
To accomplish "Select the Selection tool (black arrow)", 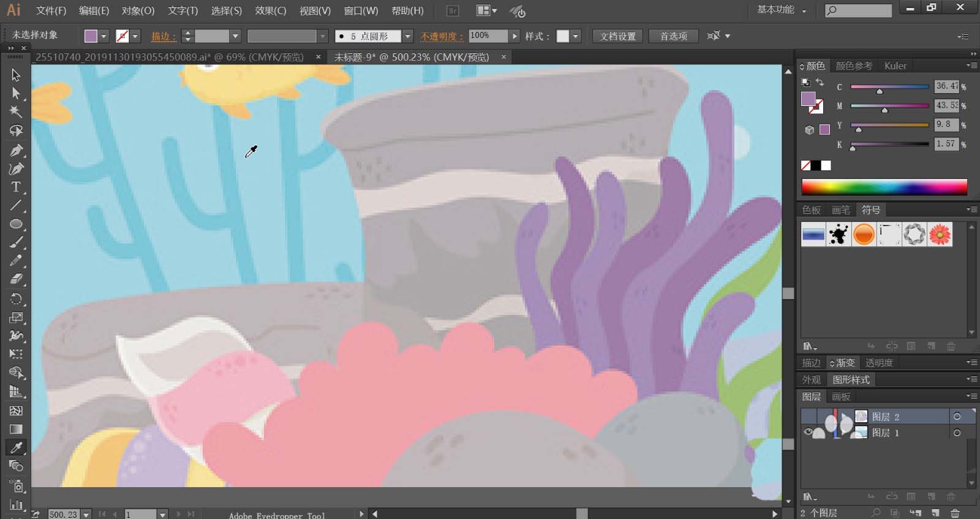I will [x=16, y=75].
